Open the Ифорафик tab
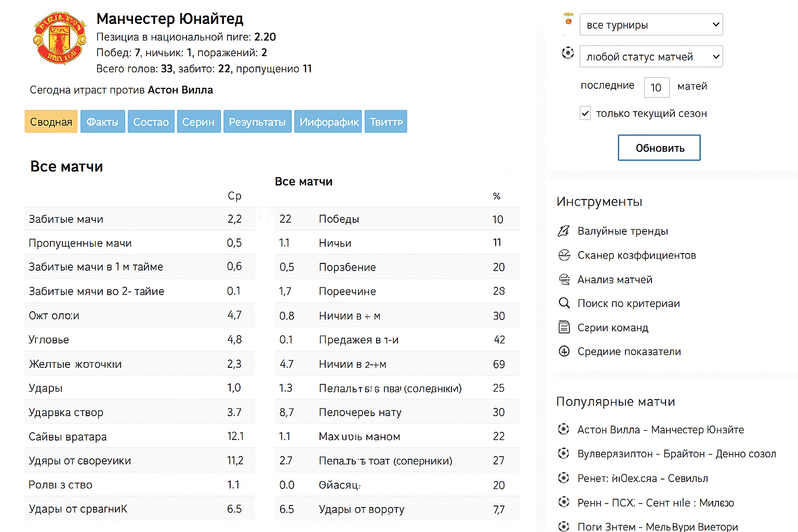 [x=328, y=122]
